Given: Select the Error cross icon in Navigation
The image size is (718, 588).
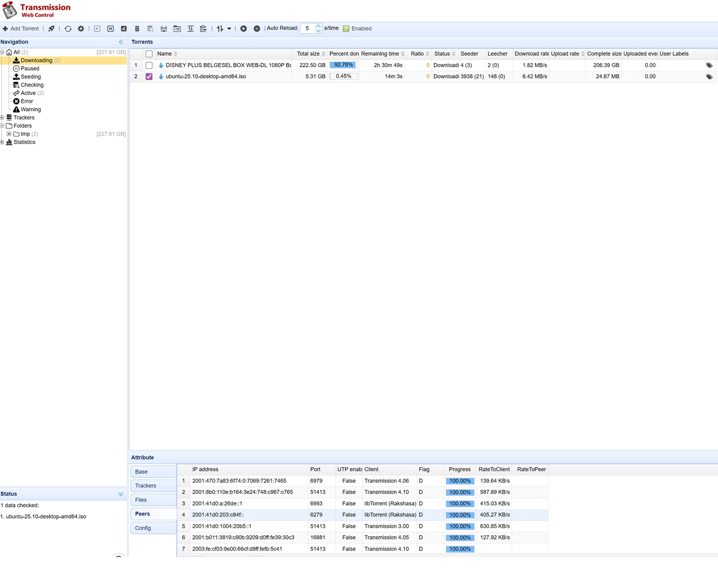Looking at the screenshot, I should pyautogui.click(x=16, y=101).
